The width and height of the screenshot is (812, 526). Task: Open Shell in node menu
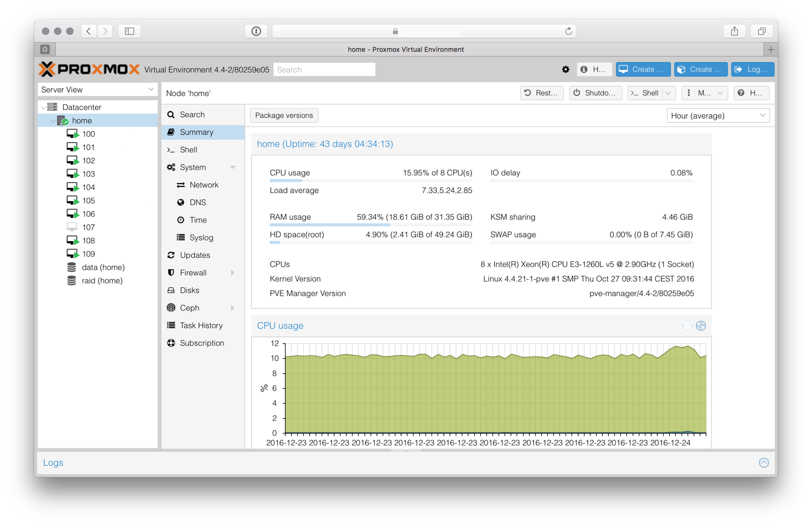pos(203,150)
